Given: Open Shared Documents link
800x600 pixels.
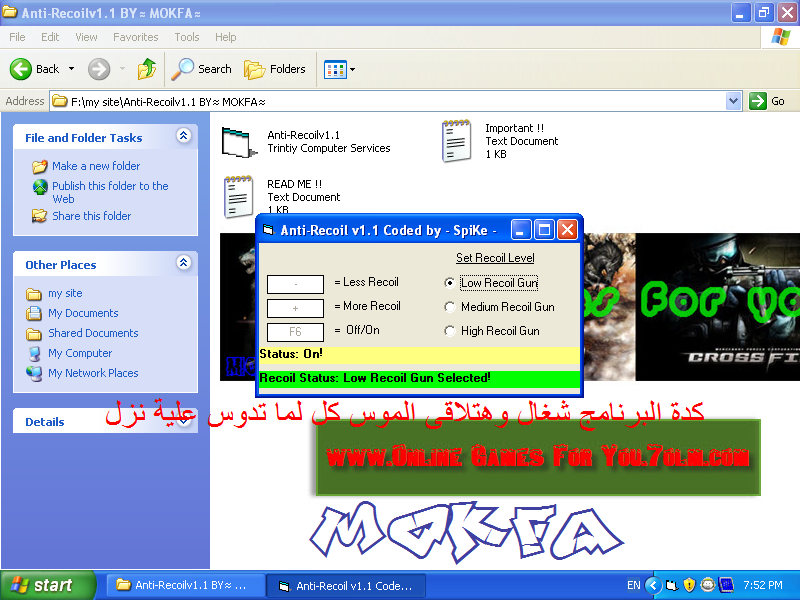Looking at the screenshot, I should (93, 333).
